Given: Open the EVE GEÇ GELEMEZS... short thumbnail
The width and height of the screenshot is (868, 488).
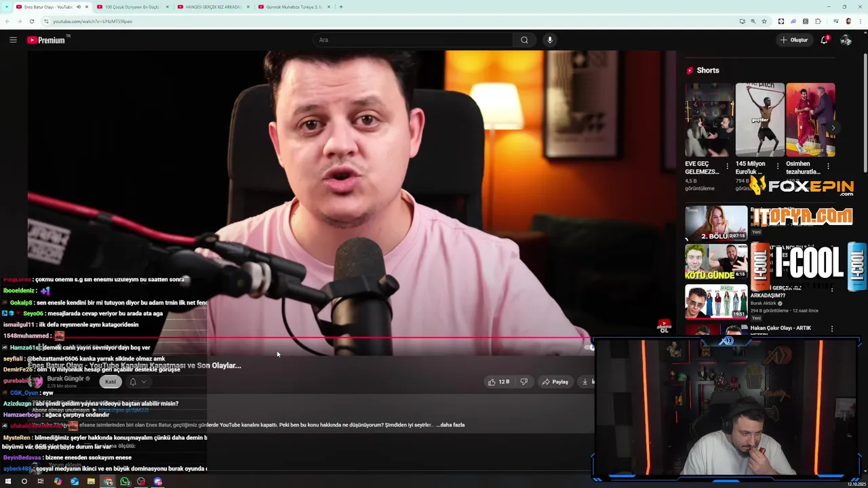Looking at the screenshot, I should click(x=709, y=120).
